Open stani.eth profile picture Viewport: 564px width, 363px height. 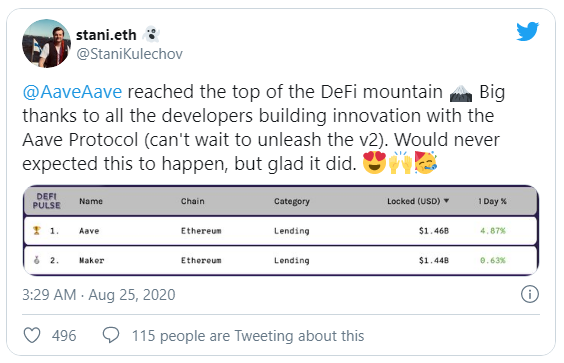click(x=46, y=44)
